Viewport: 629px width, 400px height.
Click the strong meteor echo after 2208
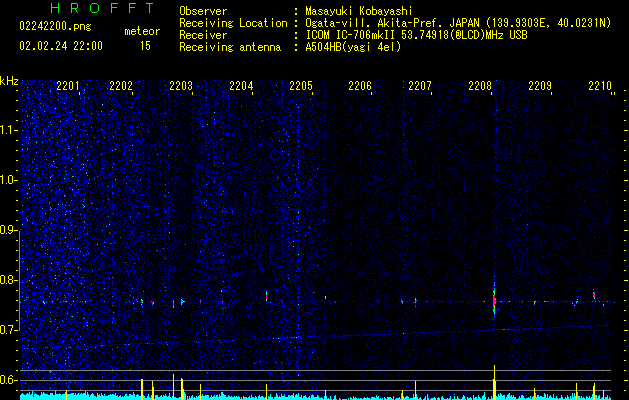click(x=494, y=300)
